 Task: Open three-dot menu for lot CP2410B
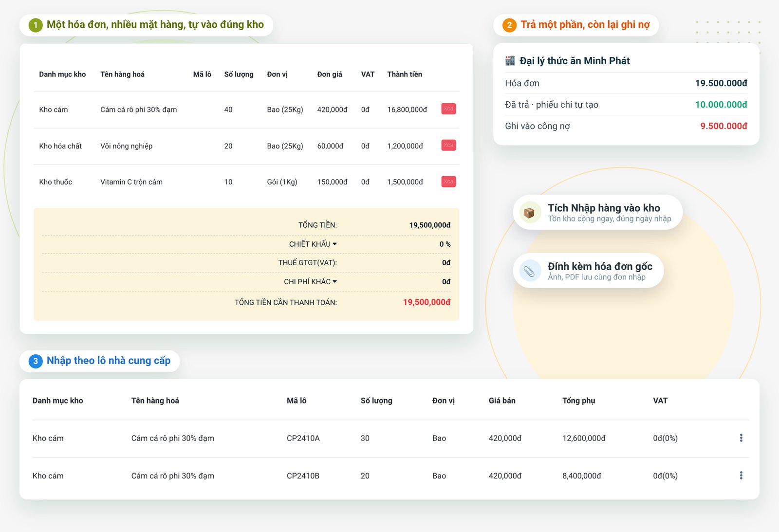pyautogui.click(x=741, y=476)
